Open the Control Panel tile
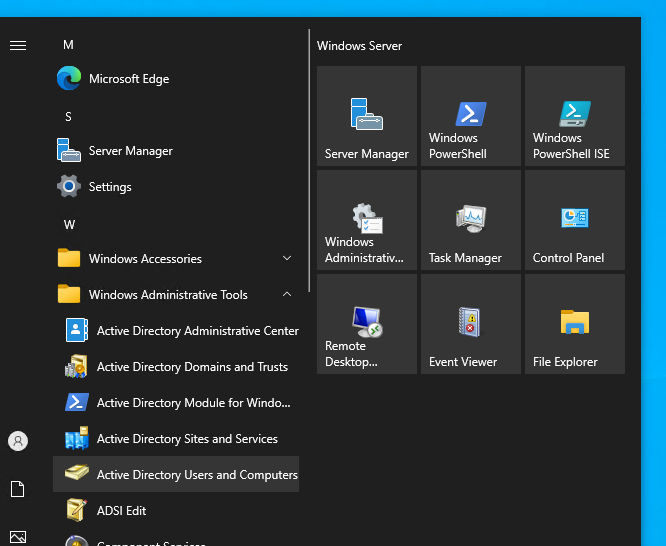Screen dimensions: 666x546 pyautogui.click(x=575, y=220)
